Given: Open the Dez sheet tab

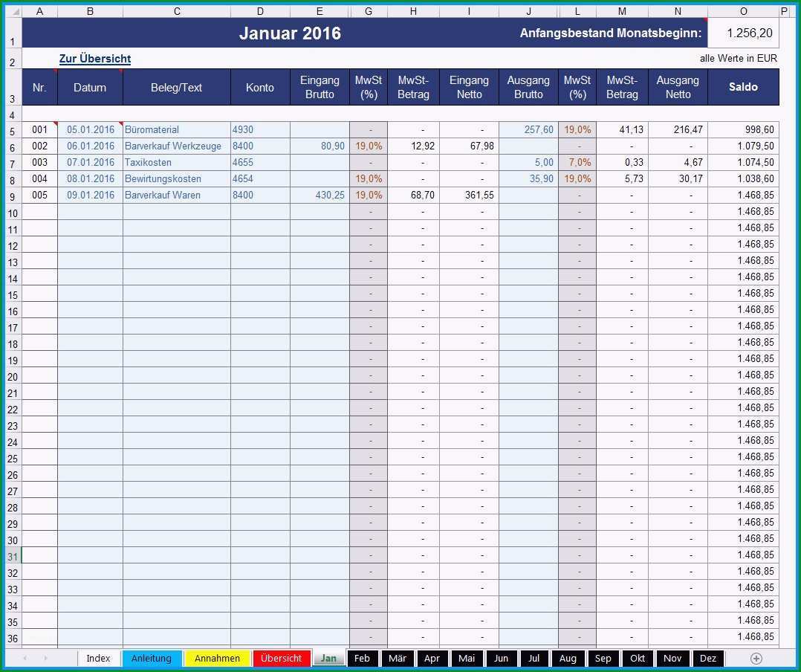Looking at the screenshot, I should (708, 658).
